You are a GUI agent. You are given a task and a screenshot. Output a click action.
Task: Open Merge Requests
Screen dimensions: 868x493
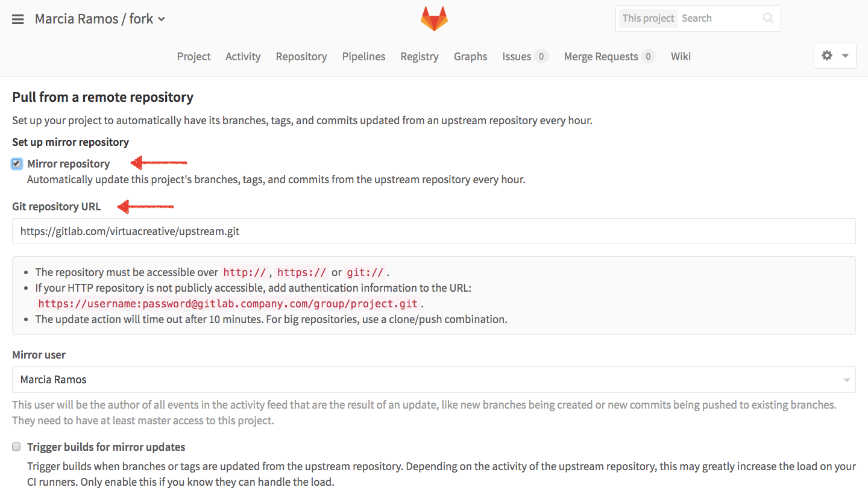(x=601, y=56)
